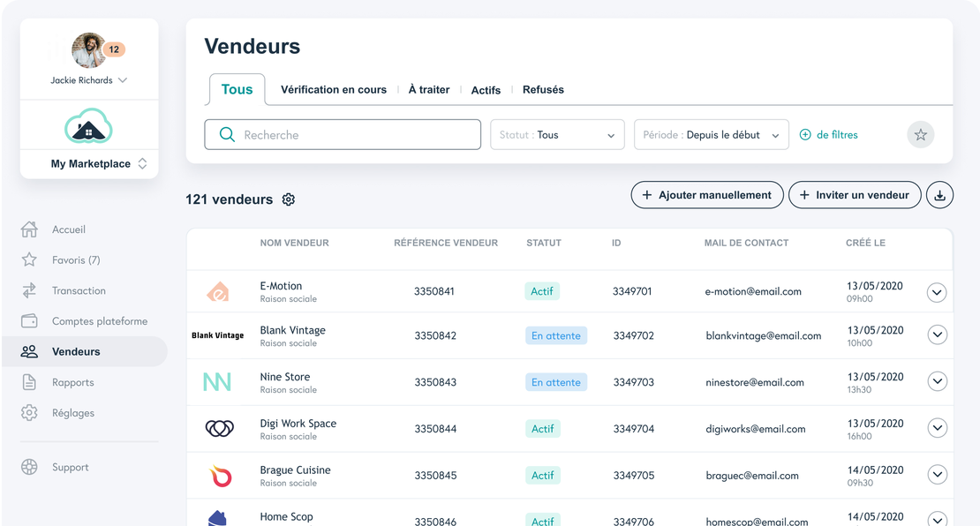Open Transaction from the sidebar
980x526 pixels.
coord(79,290)
